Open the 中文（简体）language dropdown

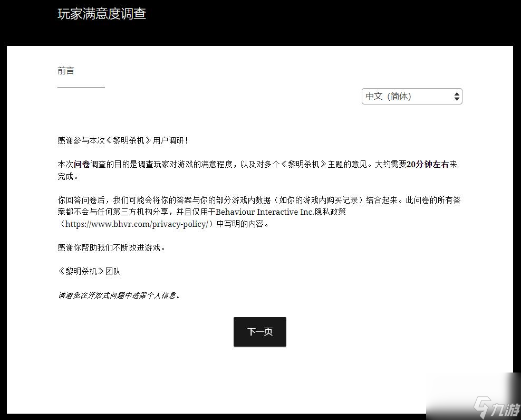pyautogui.click(x=412, y=97)
